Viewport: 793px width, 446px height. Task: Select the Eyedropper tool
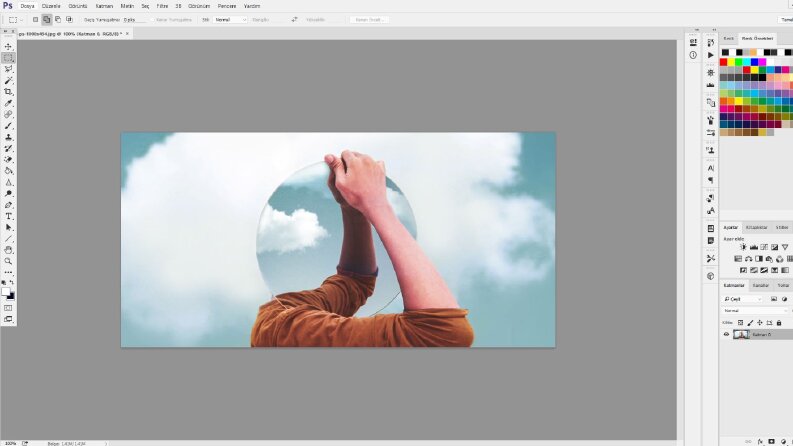tap(8, 103)
